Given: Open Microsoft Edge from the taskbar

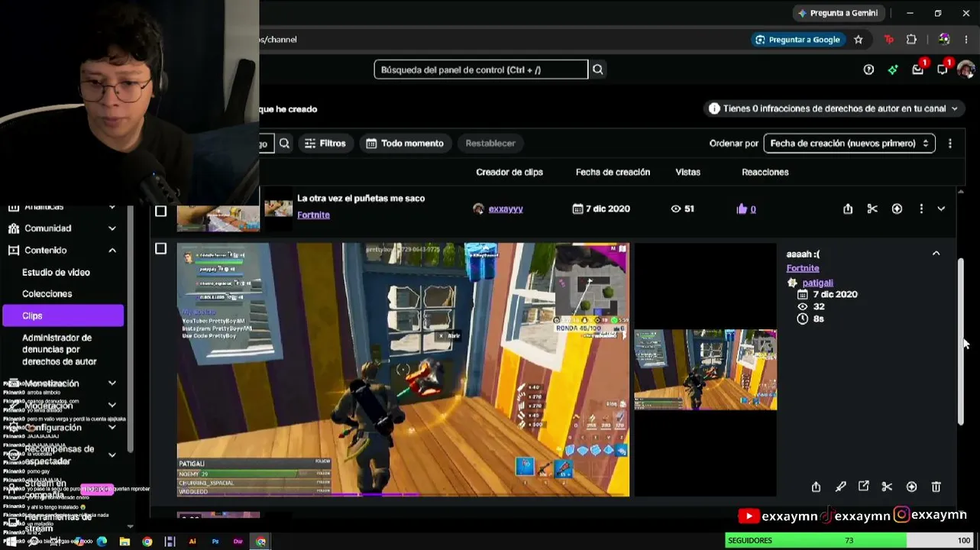Looking at the screenshot, I should [x=102, y=542].
